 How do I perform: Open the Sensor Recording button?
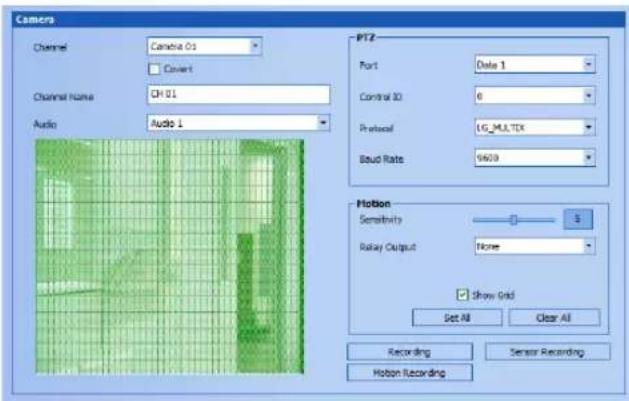548,352
